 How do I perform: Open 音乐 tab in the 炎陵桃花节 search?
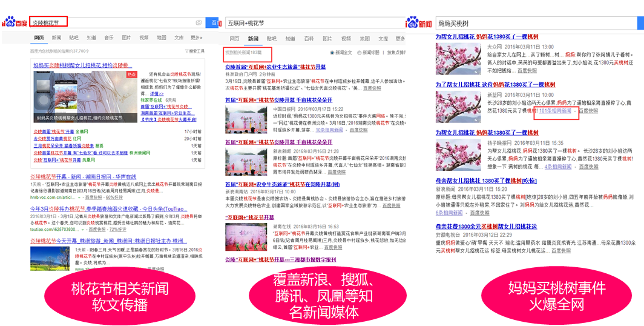click(x=109, y=38)
